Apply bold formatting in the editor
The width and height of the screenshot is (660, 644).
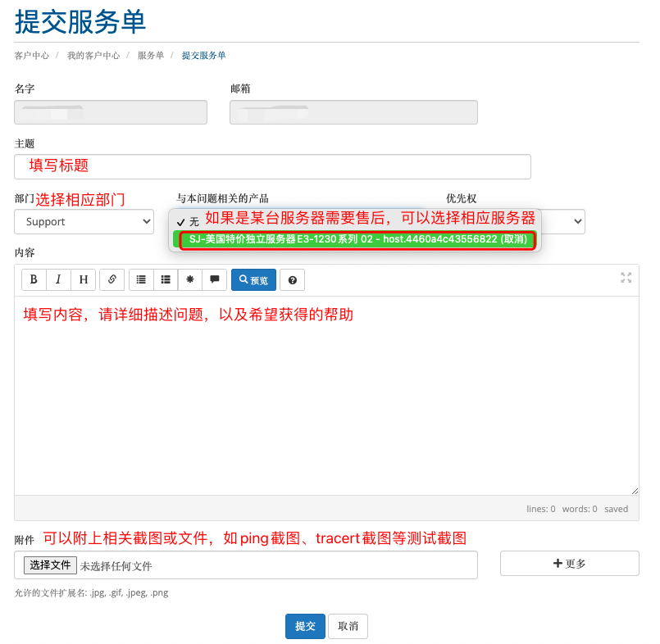pyautogui.click(x=34, y=279)
